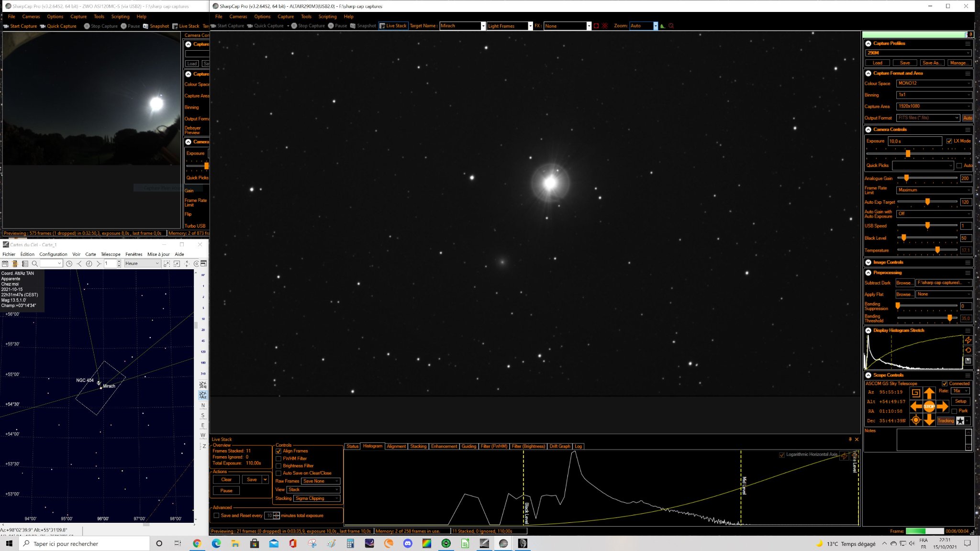Switch to the Stacking tab
The image size is (980, 551).
(418, 446)
